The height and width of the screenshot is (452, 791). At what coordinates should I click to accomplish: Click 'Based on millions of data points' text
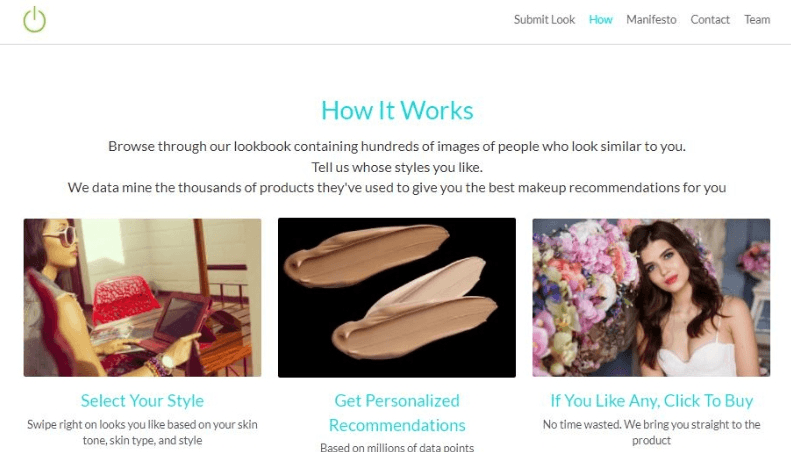tap(397, 446)
